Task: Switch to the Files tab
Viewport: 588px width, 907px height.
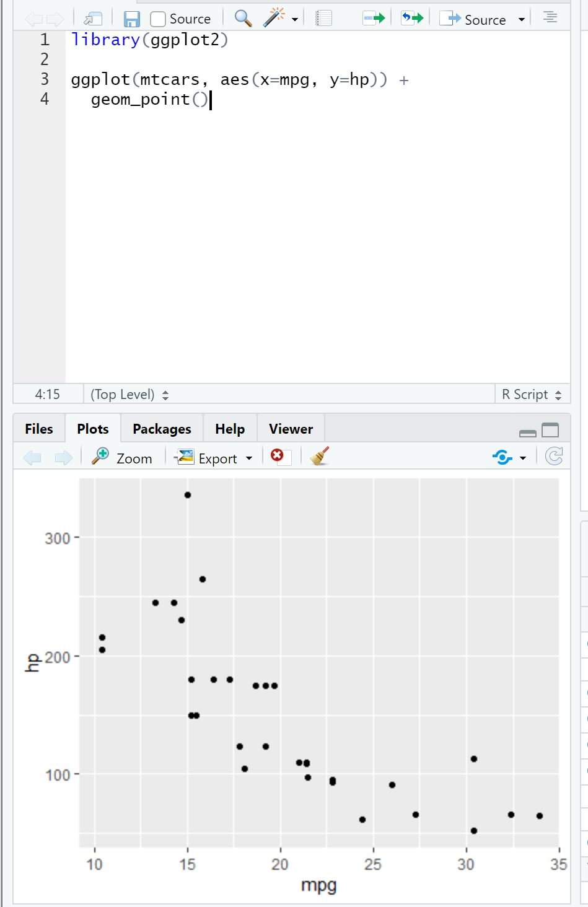Action: [39, 429]
